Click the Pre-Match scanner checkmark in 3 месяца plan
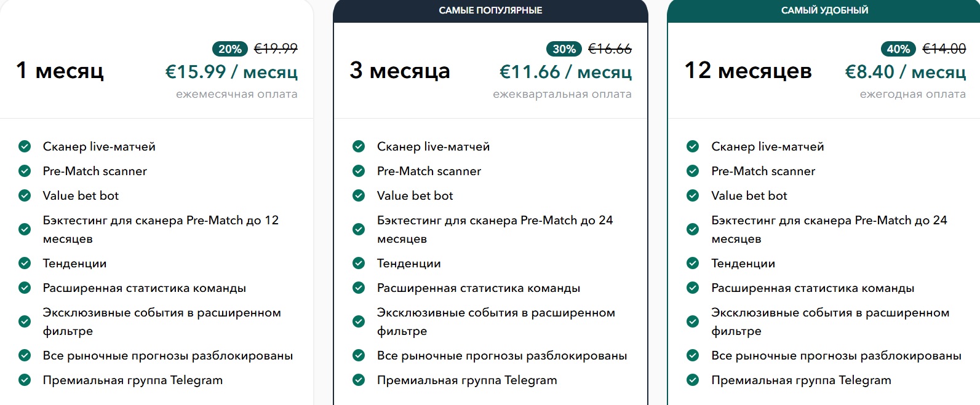 click(x=359, y=171)
